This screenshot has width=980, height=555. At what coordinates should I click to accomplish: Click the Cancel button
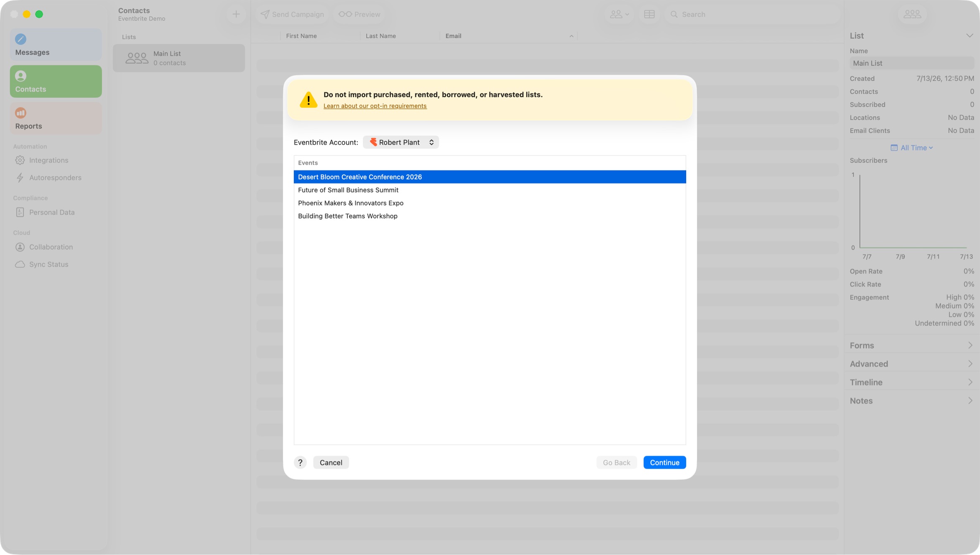pos(331,462)
